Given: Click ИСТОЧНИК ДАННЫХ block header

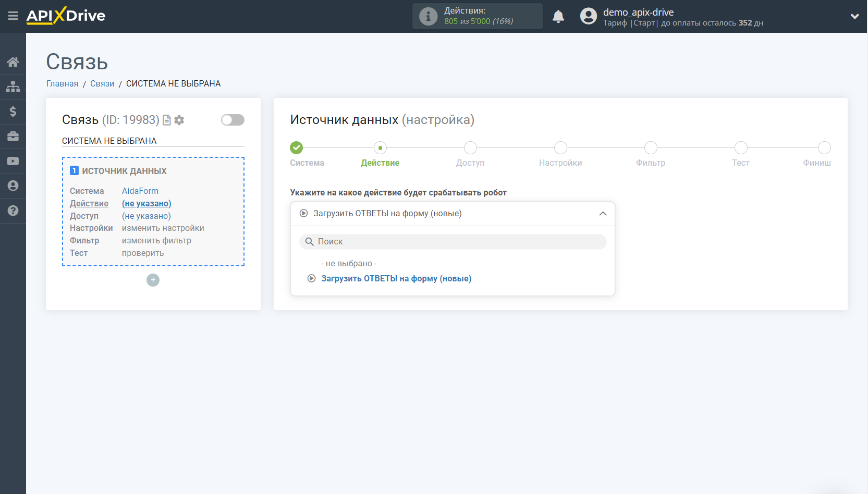Looking at the screenshot, I should point(124,171).
